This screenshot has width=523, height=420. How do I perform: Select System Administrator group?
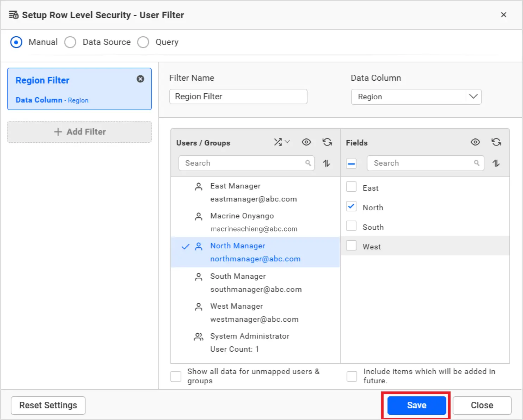pyautogui.click(x=255, y=342)
